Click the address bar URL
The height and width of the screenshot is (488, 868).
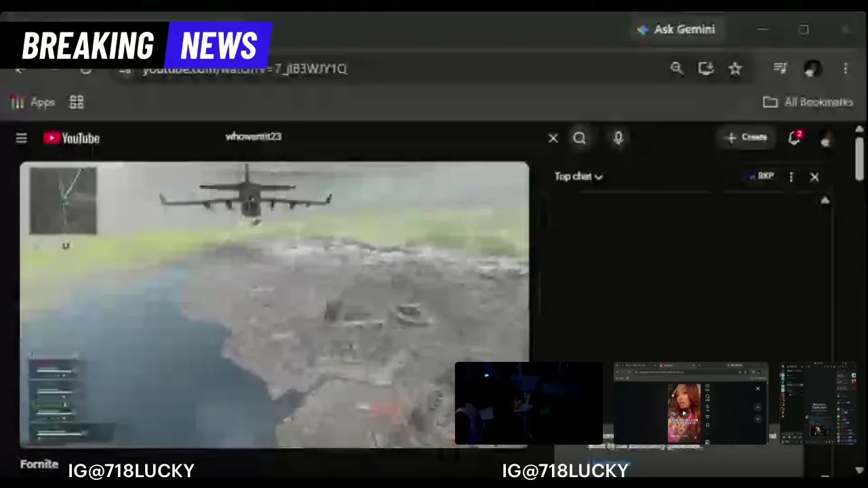tap(245, 69)
